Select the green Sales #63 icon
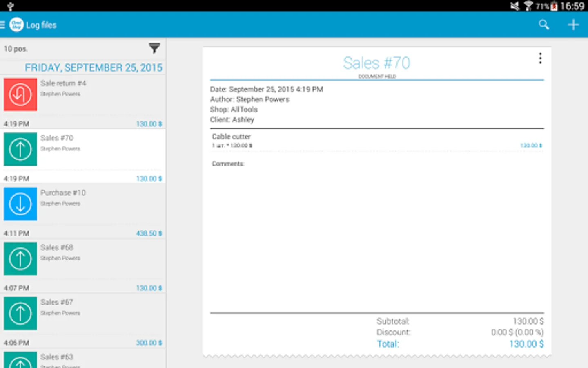Viewport: 588px width, 368px height. 20,360
